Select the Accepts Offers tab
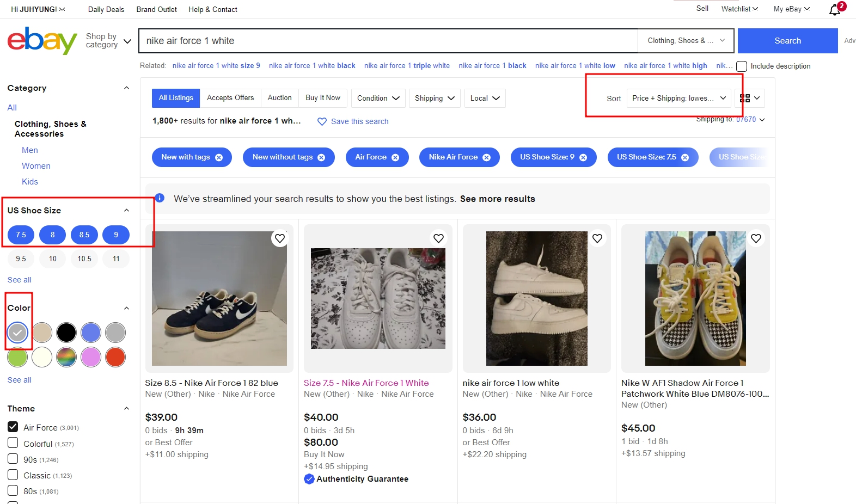The width and height of the screenshot is (856, 504). (x=230, y=98)
